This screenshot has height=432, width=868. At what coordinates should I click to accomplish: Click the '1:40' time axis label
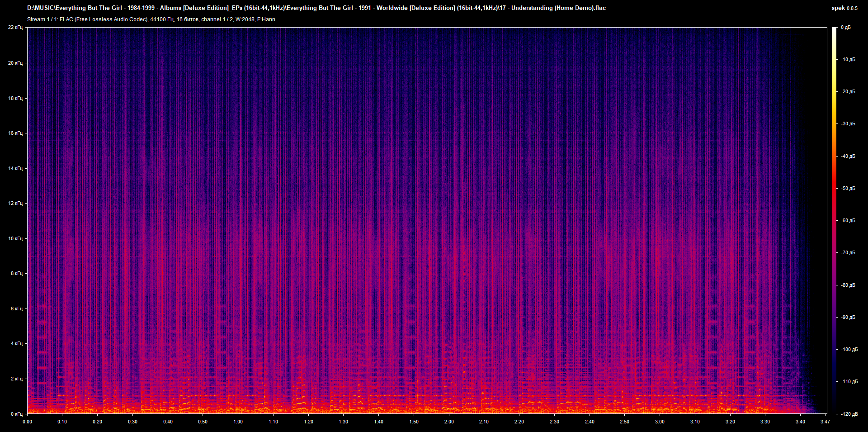(x=378, y=422)
